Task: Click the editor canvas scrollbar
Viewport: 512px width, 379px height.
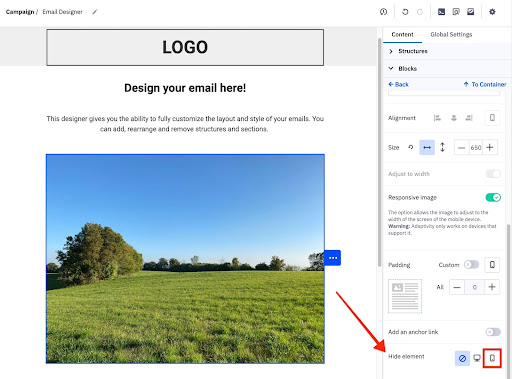Action: 379,152
